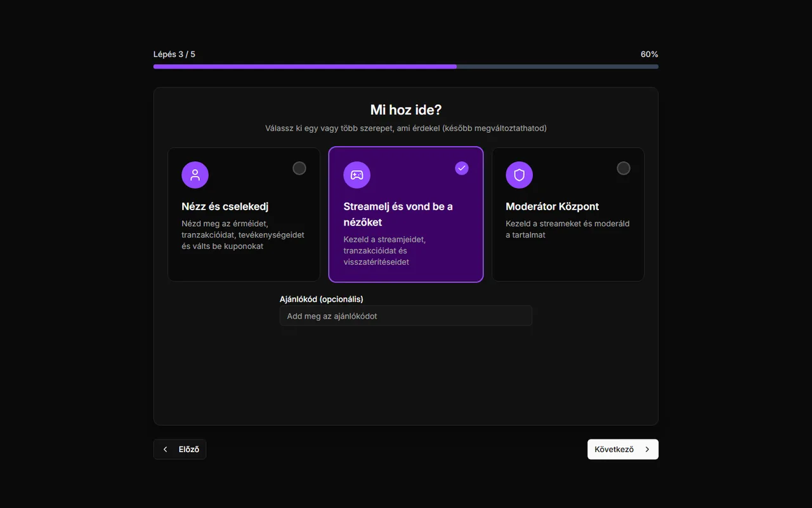Click the Moderátor Központ card title
Viewport: 812px width, 508px height.
pos(552,206)
